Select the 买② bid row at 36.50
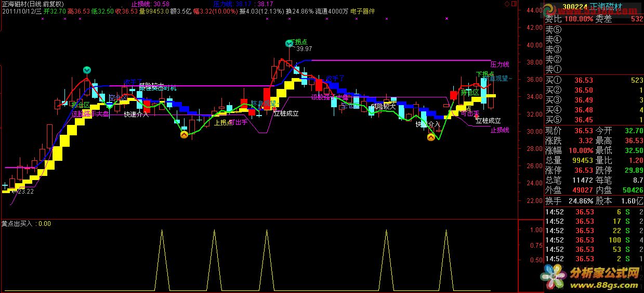 click(594, 90)
